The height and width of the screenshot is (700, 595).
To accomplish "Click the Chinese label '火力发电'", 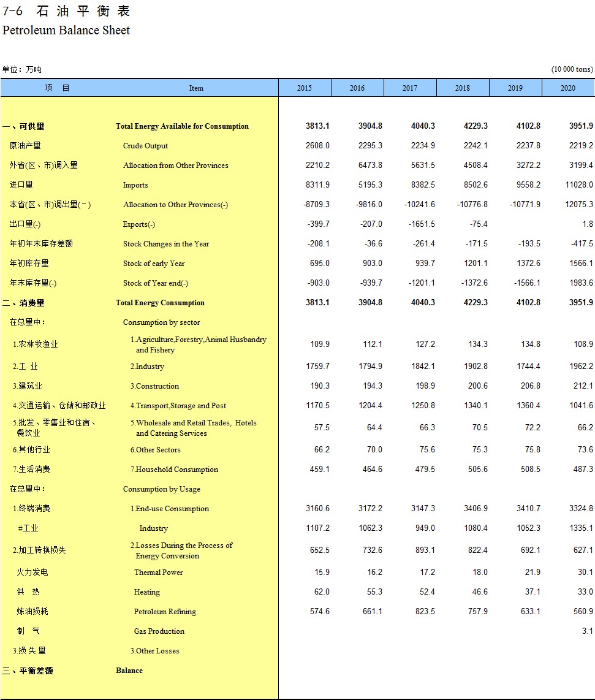I will click(x=32, y=573).
